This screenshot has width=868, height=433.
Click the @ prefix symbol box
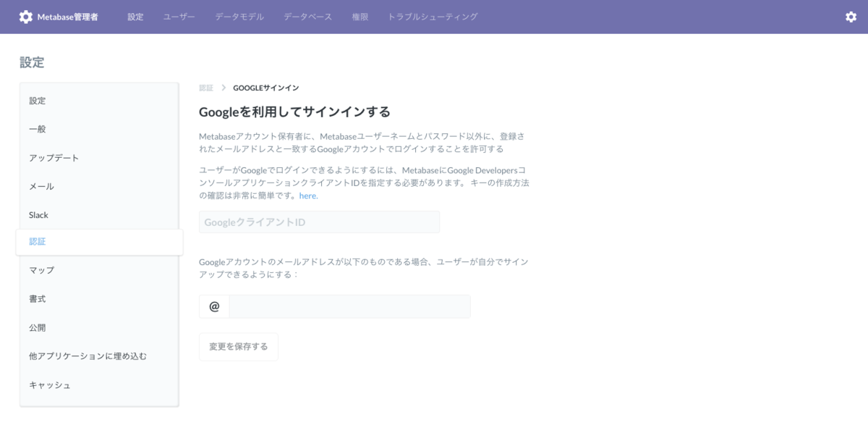[214, 306]
